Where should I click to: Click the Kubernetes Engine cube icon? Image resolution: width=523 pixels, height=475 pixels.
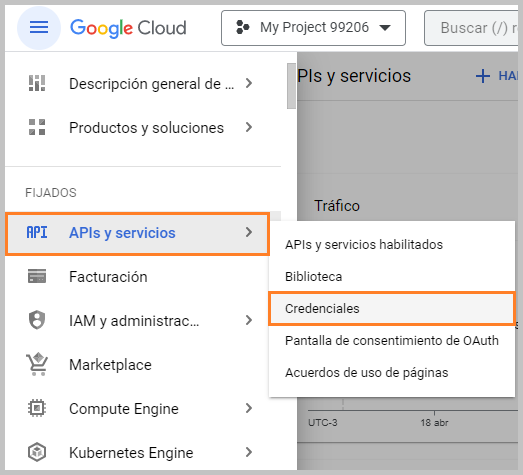[x=37, y=452]
